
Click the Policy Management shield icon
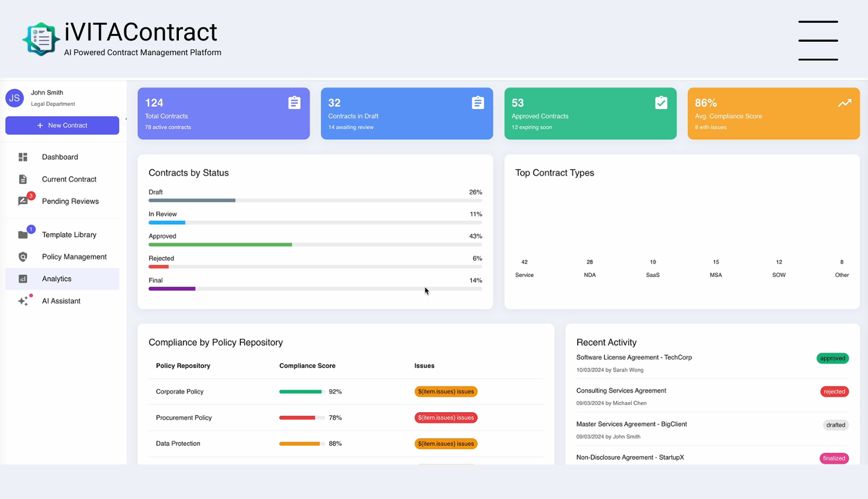click(23, 257)
